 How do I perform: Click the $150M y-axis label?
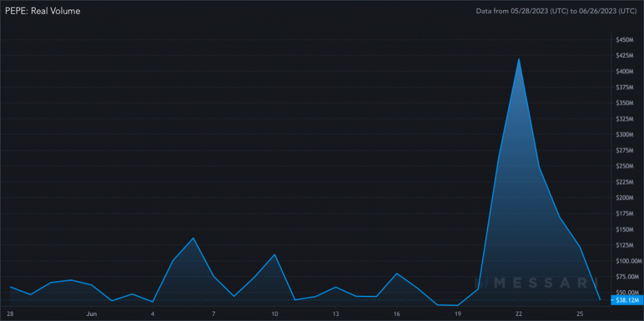(x=625, y=229)
